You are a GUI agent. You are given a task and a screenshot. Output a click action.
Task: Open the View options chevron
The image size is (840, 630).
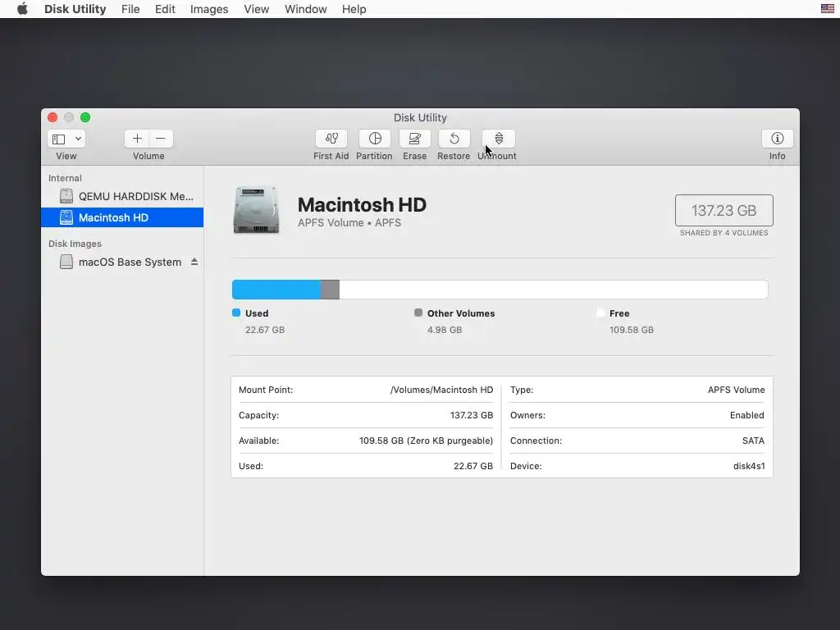[x=78, y=139]
